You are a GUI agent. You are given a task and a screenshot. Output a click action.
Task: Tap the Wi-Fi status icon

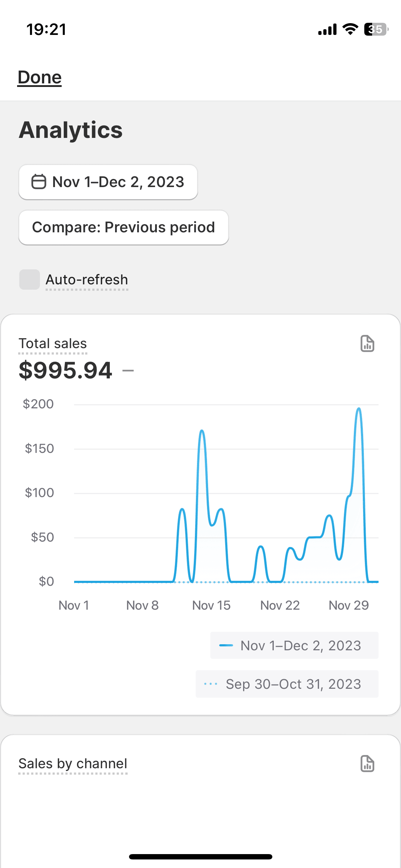[x=350, y=29]
